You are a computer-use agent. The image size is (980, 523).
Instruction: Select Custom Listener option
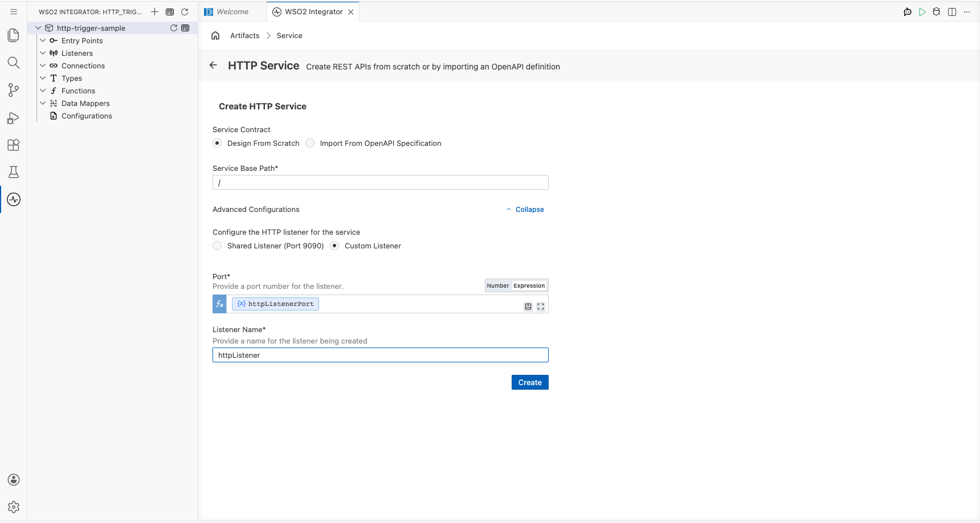(334, 246)
